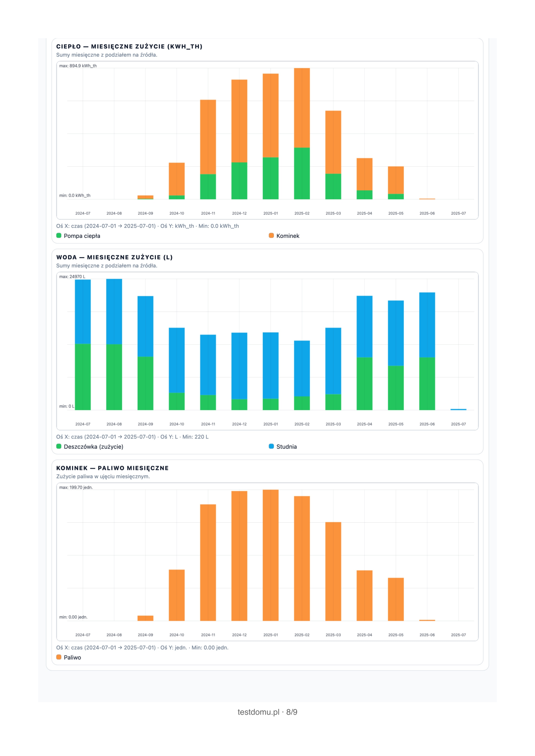Viewport: 535px width, 756px height.
Task: Click the orange Paliwo legend swatch
Action: coord(59,657)
